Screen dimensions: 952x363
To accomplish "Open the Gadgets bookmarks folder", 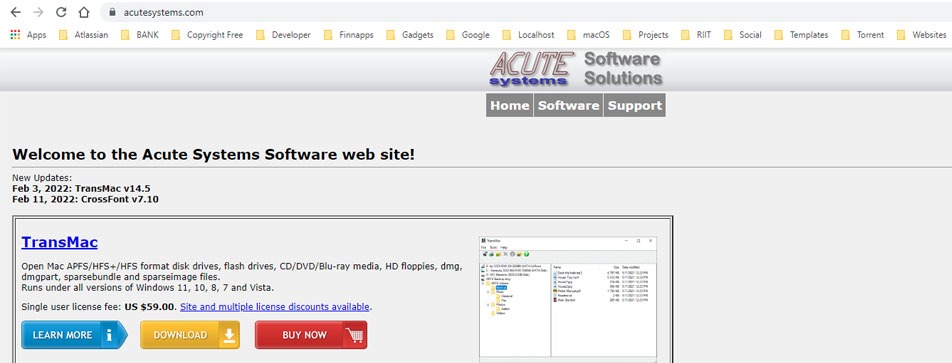I will (410, 35).
